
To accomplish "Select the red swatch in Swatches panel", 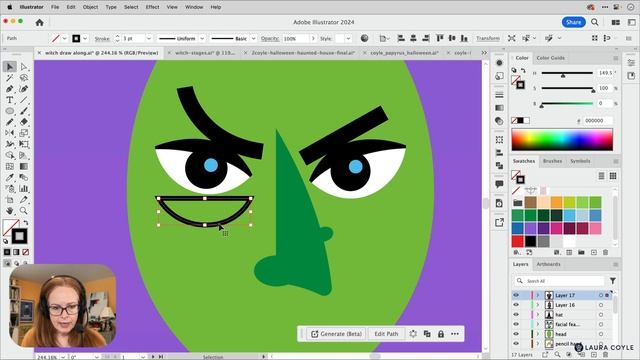I will [518, 241].
